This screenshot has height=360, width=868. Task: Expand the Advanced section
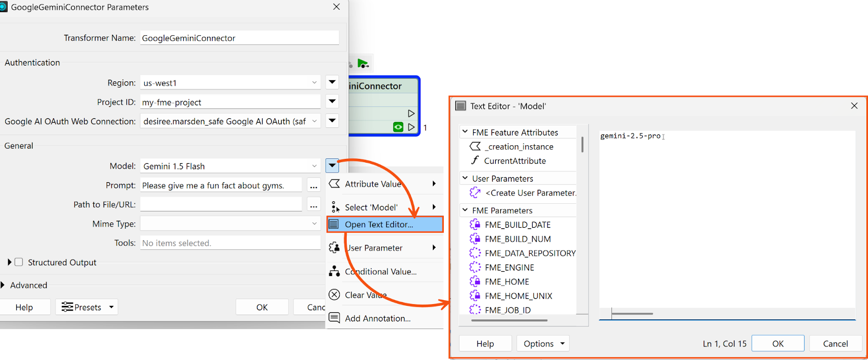coord(3,285)
